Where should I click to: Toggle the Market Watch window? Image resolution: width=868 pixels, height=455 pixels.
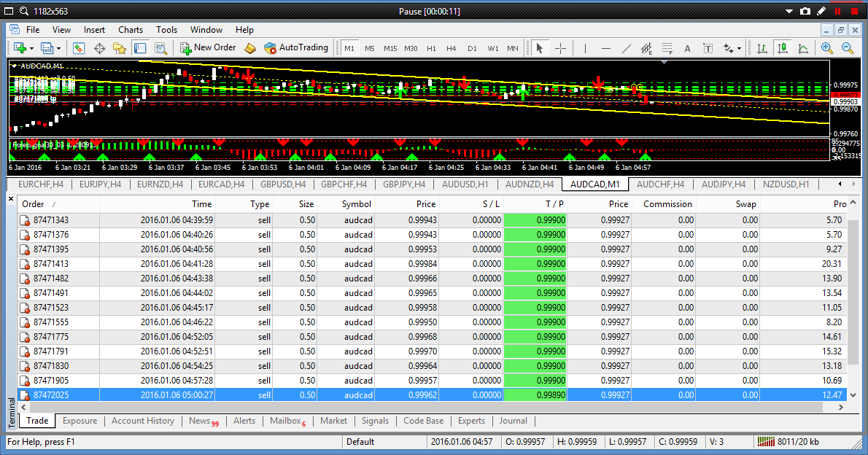click(79, 48)
